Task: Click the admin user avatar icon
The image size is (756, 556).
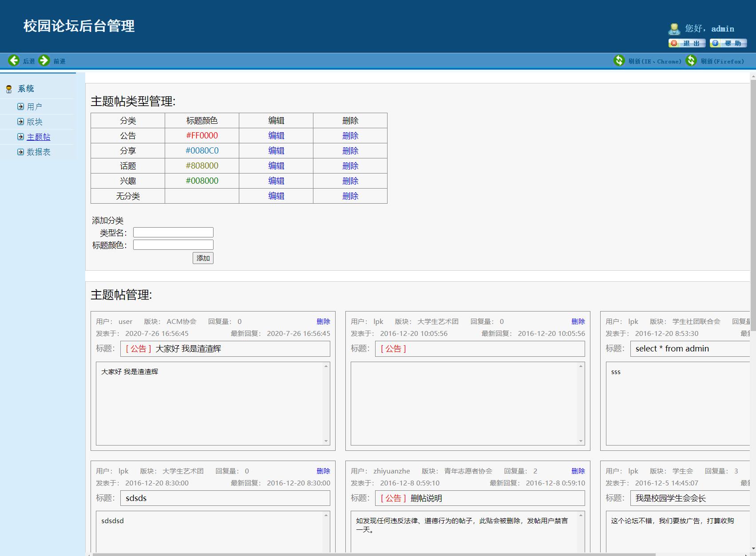Action: point(674,29)
